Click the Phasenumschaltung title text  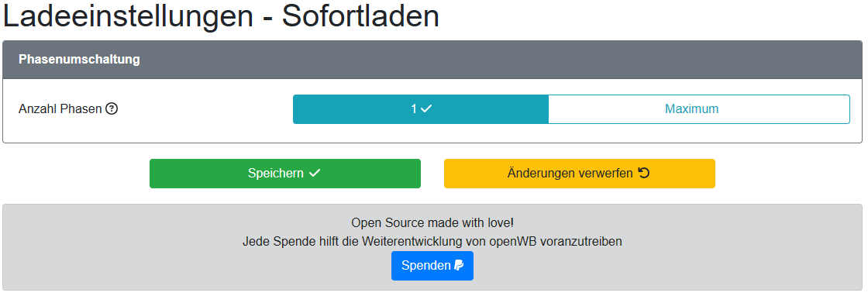coord(79,59)
